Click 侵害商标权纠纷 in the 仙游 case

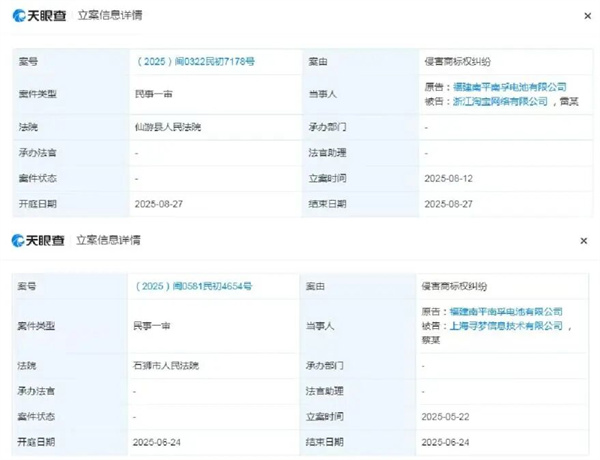pos(456,62)
